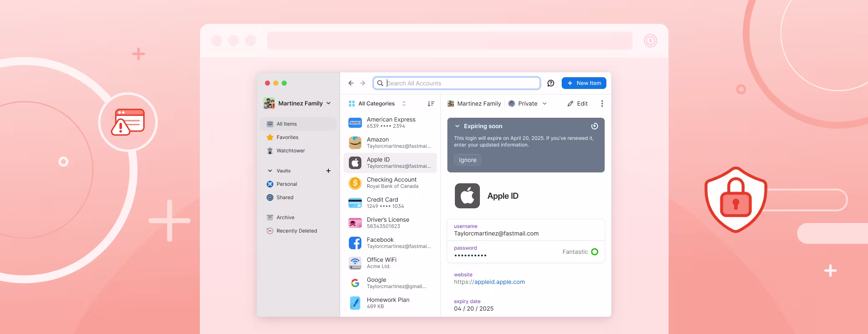Go back with the left arrow

351,83
